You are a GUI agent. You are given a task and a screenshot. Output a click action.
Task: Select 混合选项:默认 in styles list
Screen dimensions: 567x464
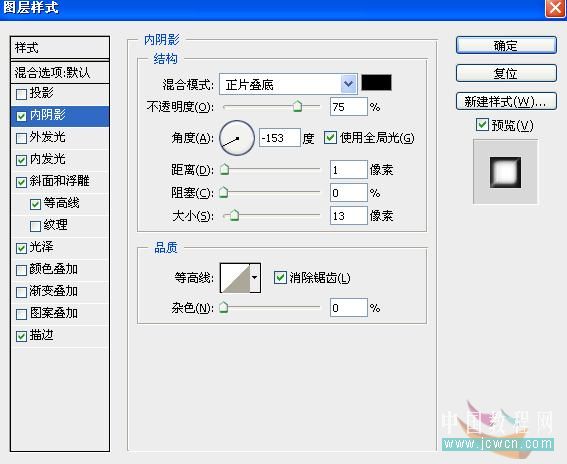(60, 73)
